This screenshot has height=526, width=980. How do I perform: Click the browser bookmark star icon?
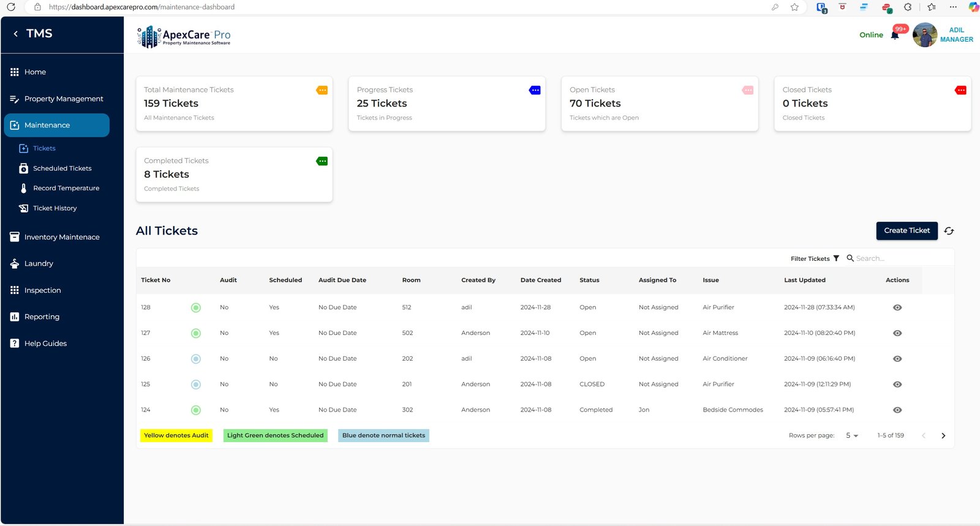(794, 7)
